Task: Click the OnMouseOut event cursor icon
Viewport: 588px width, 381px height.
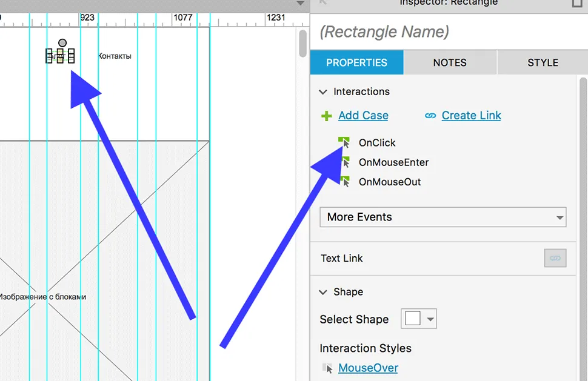Action: (x=345, y=182)
